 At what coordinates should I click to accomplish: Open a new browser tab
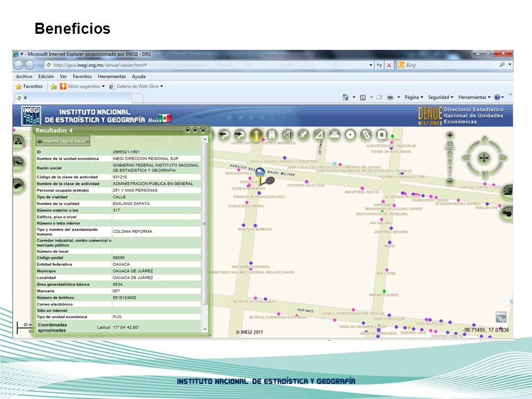137,98
